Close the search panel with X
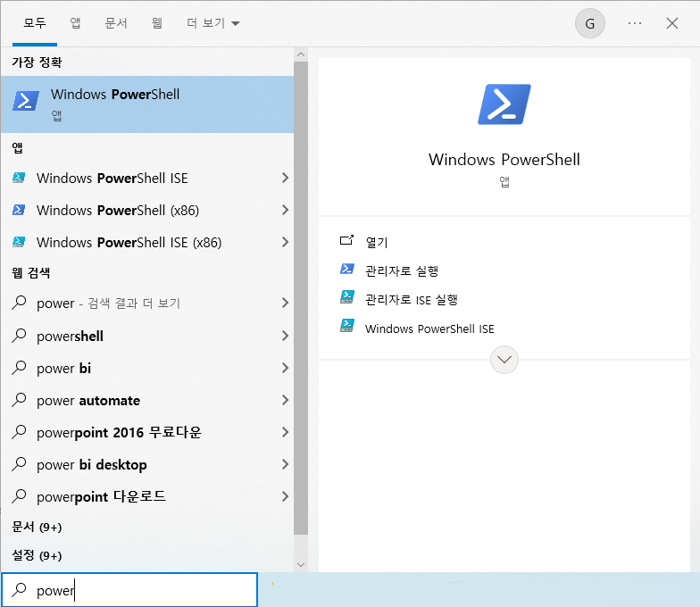Image resolution: width=700 pixels, height=607 pixels. pos(671,23)
